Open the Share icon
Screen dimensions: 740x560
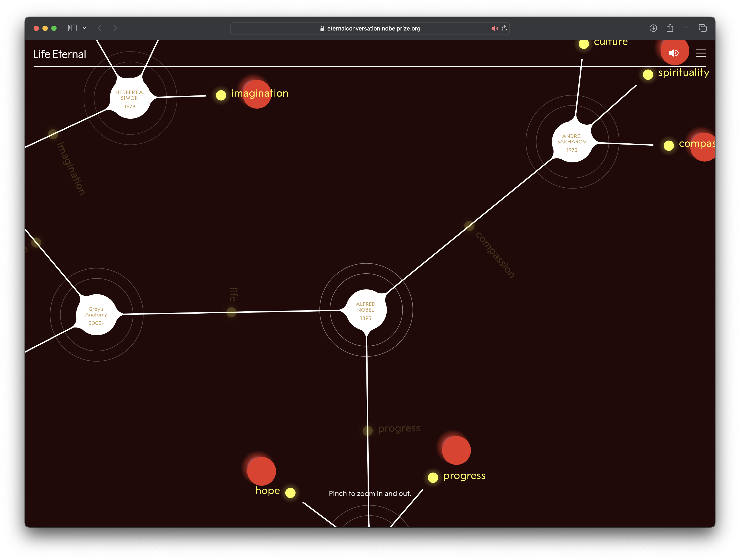[669, 28]
